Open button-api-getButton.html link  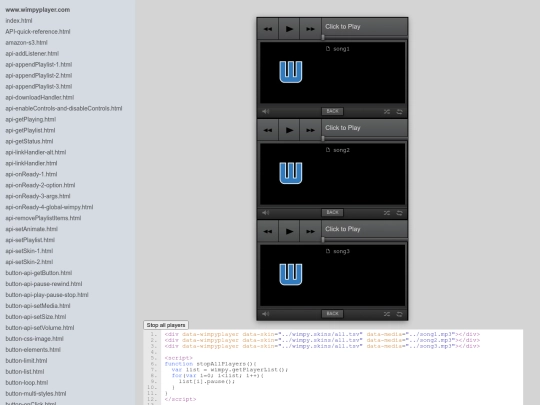39,273
